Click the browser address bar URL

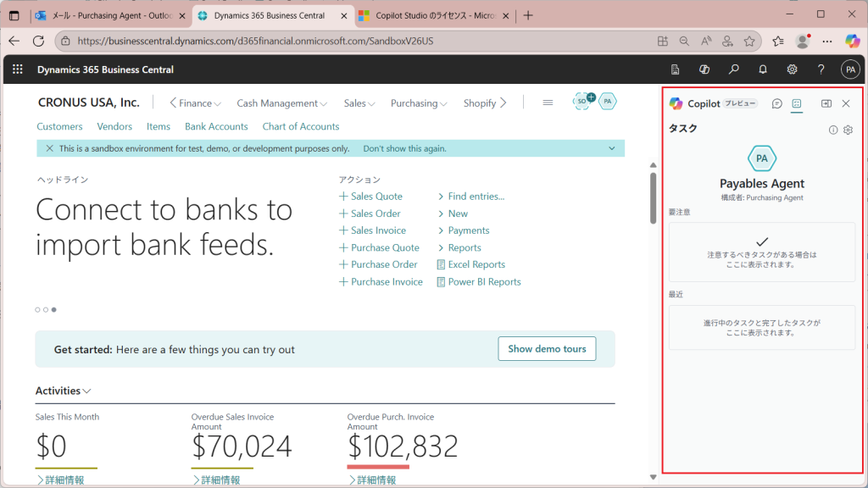coord(255,41)
